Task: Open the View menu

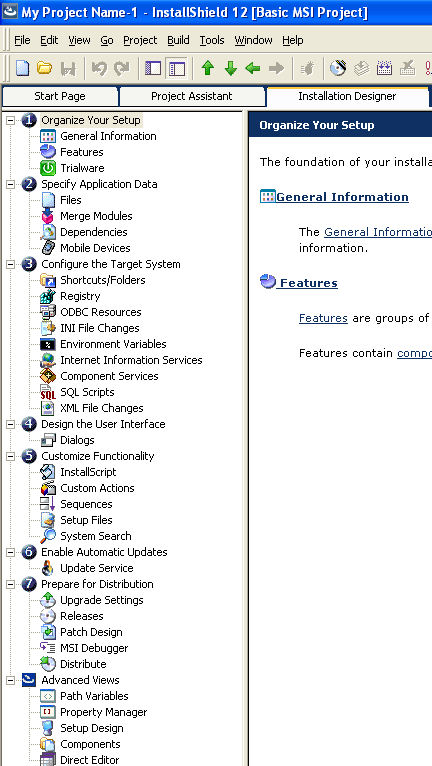Action: [x=79, y=40]
